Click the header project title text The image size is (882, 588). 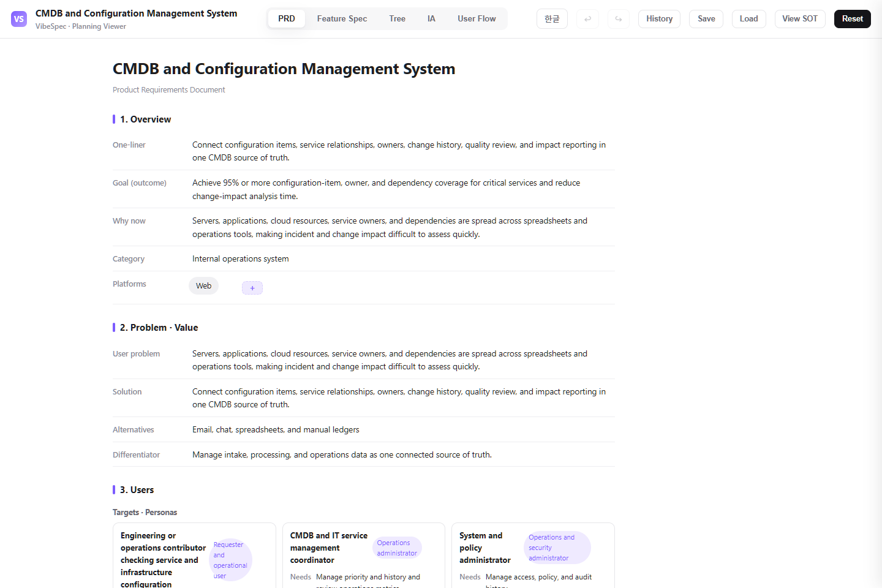(136, 13)
